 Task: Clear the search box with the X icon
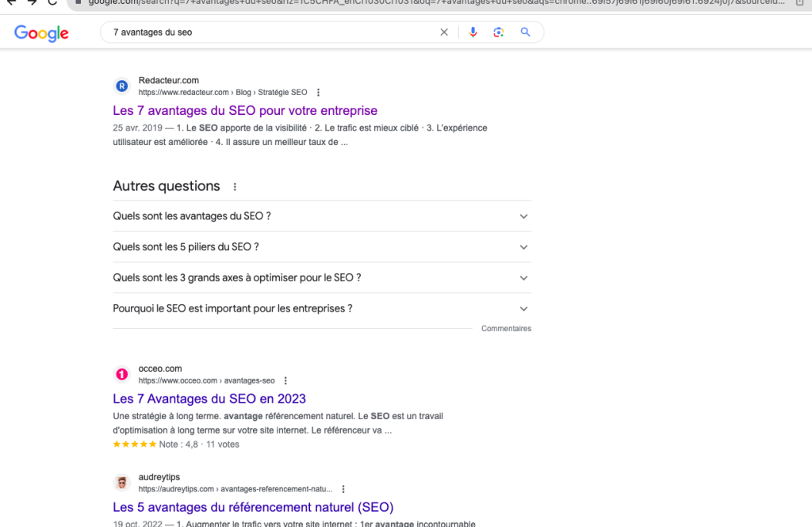pos(444,32)
